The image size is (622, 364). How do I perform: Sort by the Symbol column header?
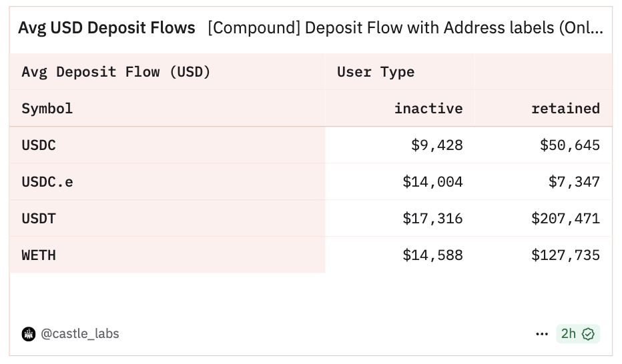(x=47, y=108)
